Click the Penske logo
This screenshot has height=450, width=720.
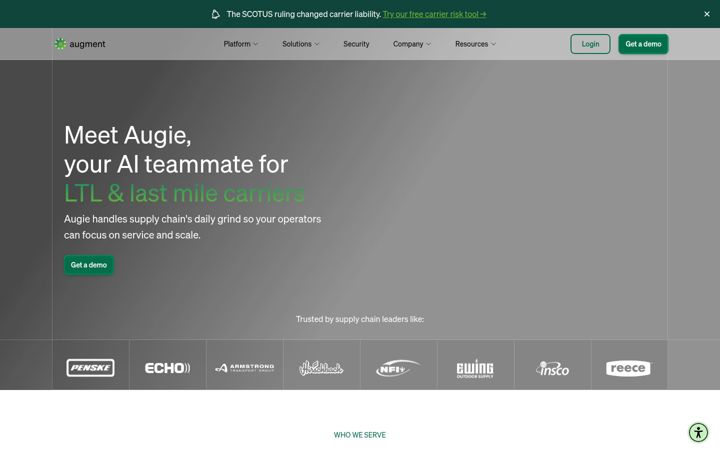(x=90, y=368)
